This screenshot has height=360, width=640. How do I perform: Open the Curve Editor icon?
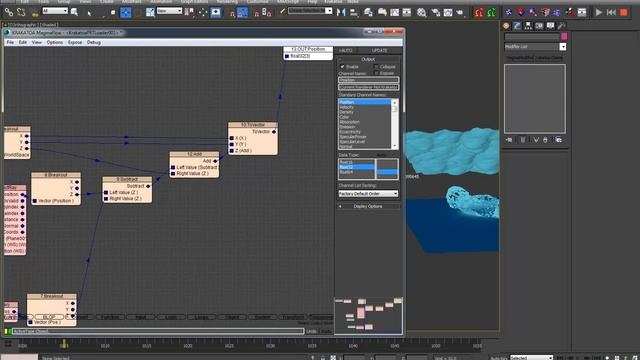pos(394,12)
